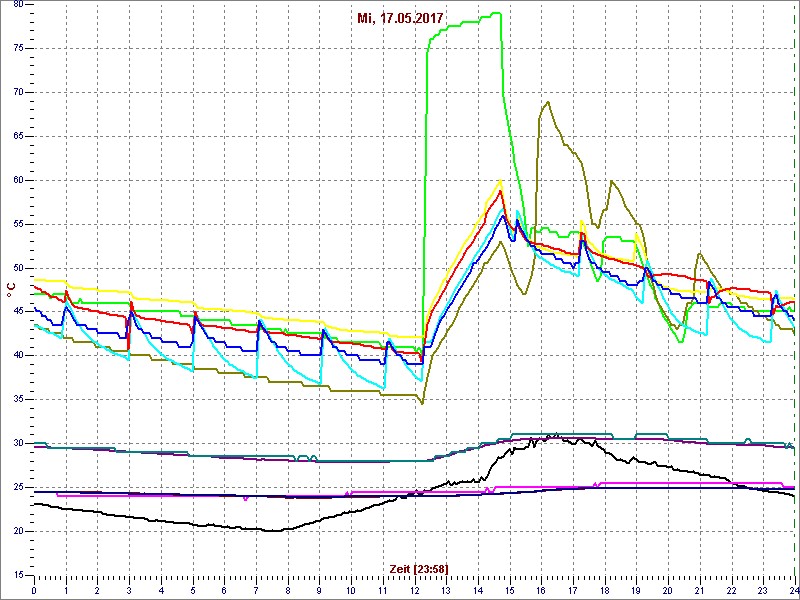The width and height of the screenshot is (800, 600).
Task: Select the '40' value on the temperature axis
Action: (17, 356)
